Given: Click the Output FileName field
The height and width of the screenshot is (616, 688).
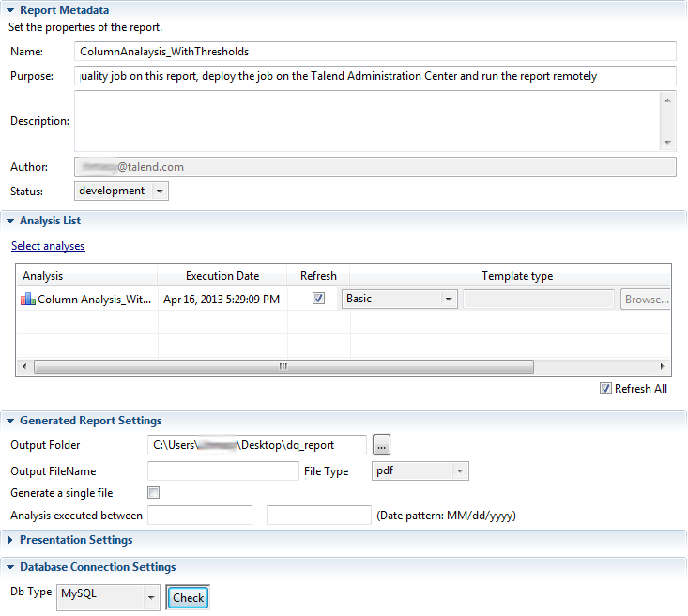Looking at the screenshot, I should pyautogui.click(x=223, y=471).
